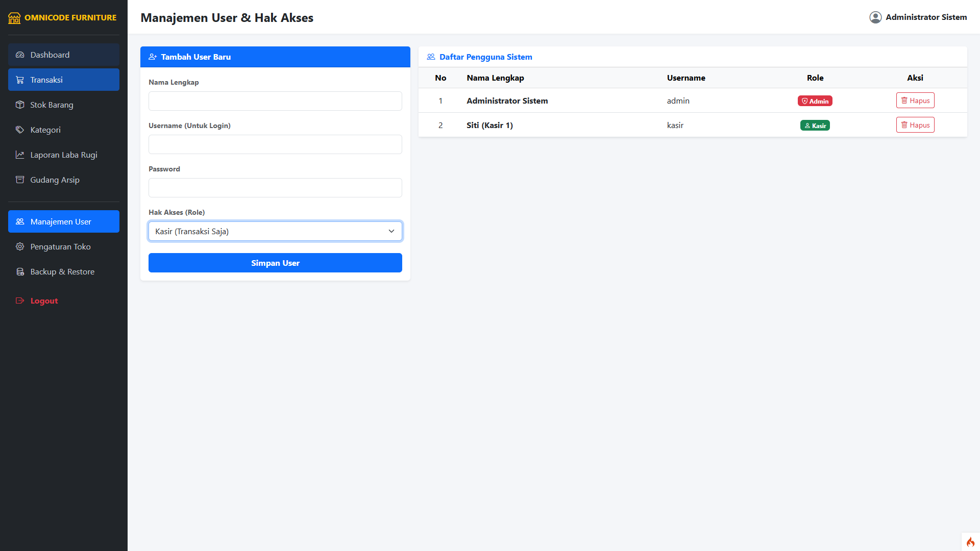Viewport: 980px width, 551px height.
Task: Remove Siti (Kasir 1) using Hapus
Action: 915,125
